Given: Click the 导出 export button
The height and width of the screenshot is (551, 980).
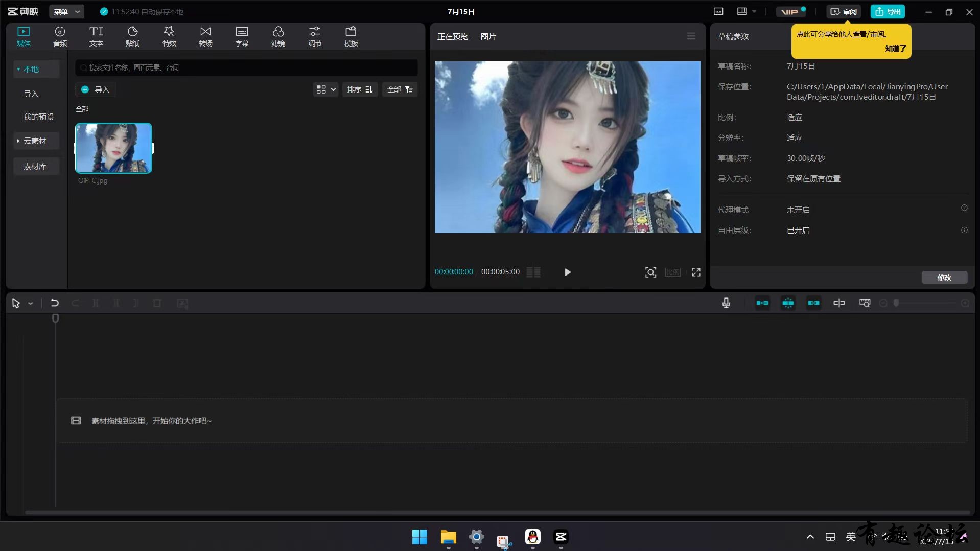Looking at the screenshot, I should click(x=888, y=11).
